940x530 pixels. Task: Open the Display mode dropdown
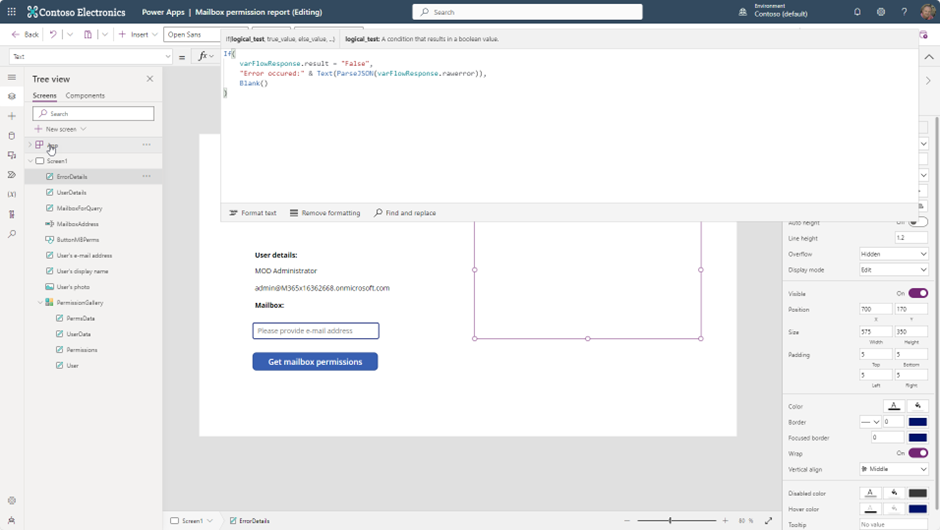click(x=893, y=270)
